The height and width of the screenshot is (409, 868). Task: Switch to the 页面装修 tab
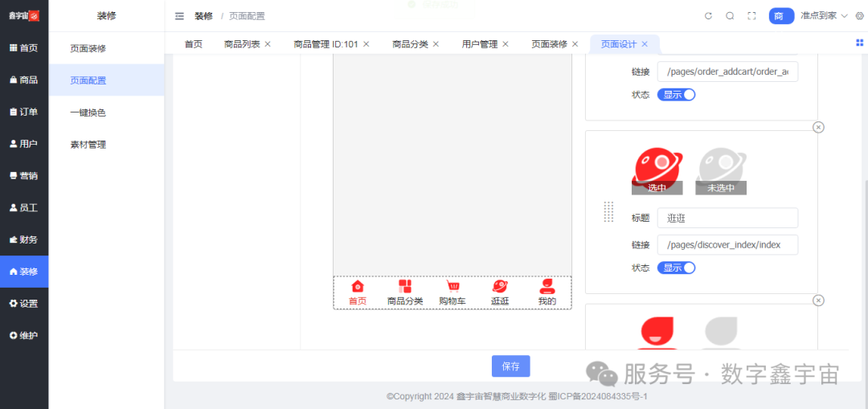pyautogui.click(x=550, y=44)
